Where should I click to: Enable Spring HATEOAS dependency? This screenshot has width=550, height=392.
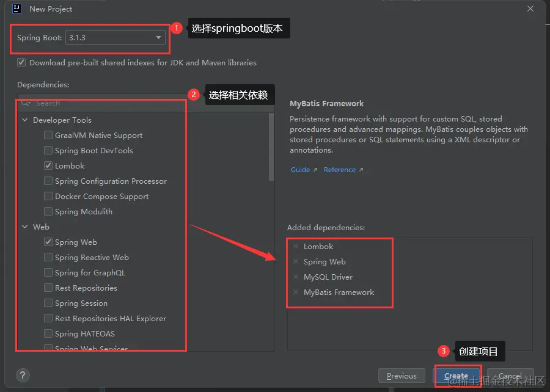pos(48,333)
